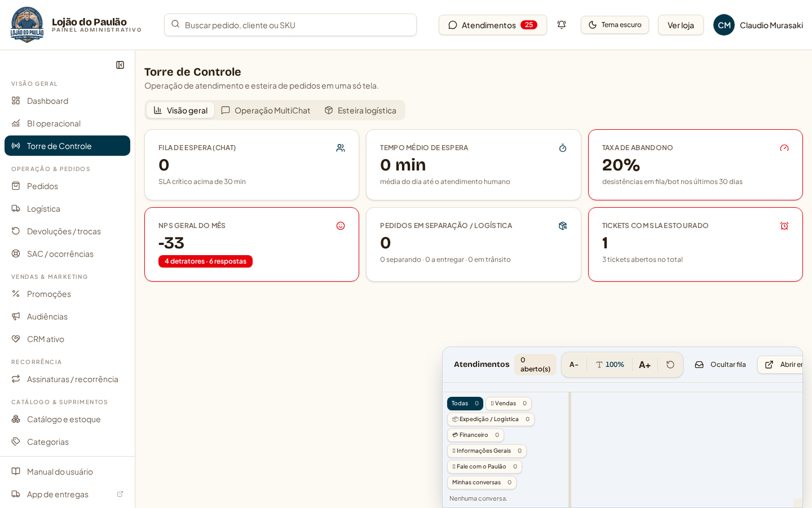Click the 100% text size indicator
This screenshot has width=812, height=508.
point(610,365)
